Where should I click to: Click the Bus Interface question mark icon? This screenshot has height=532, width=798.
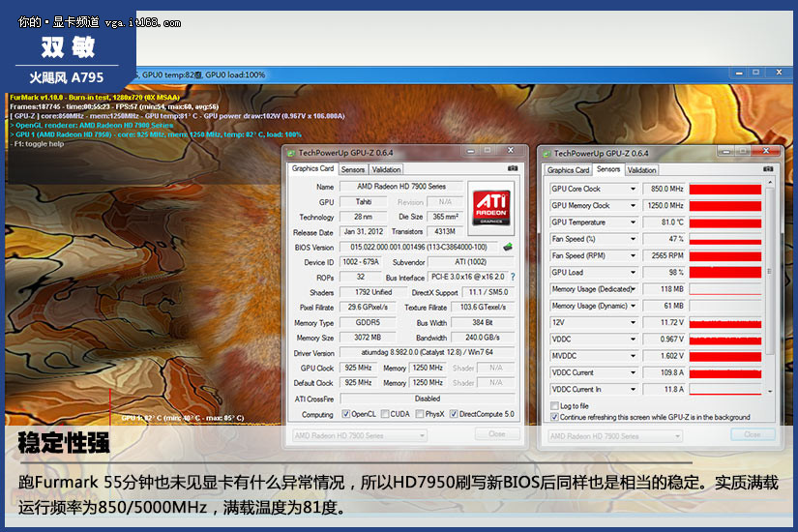512,278
